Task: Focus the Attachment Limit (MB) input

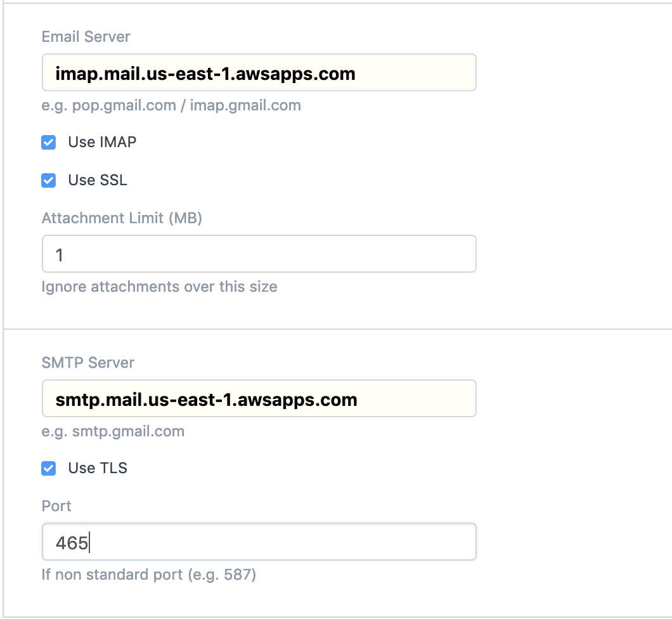Action: coord(259,254)
